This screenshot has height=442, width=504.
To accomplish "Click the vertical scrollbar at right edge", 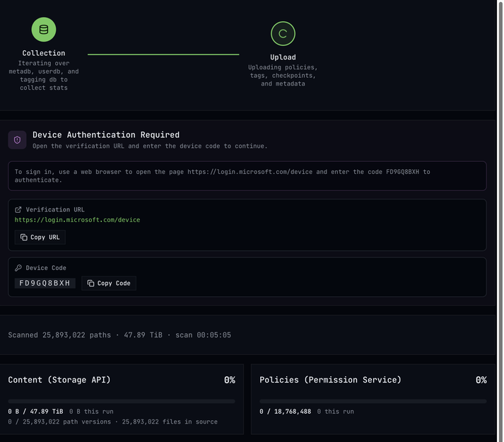I will [x=500, y=221].
